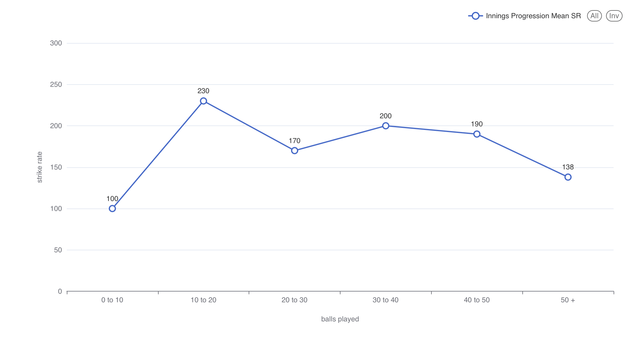Click the '30 to 40' x-axis label

click(x=386, y=300)
